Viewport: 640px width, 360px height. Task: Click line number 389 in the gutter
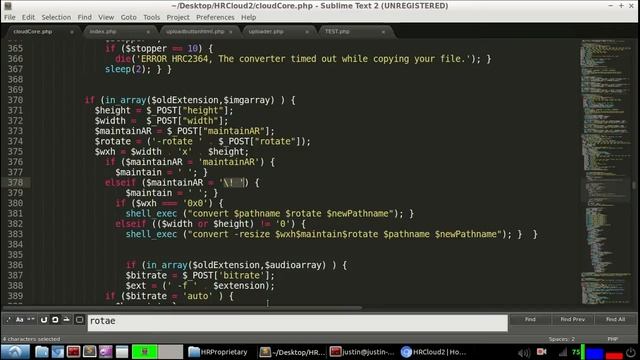[15, 296]
